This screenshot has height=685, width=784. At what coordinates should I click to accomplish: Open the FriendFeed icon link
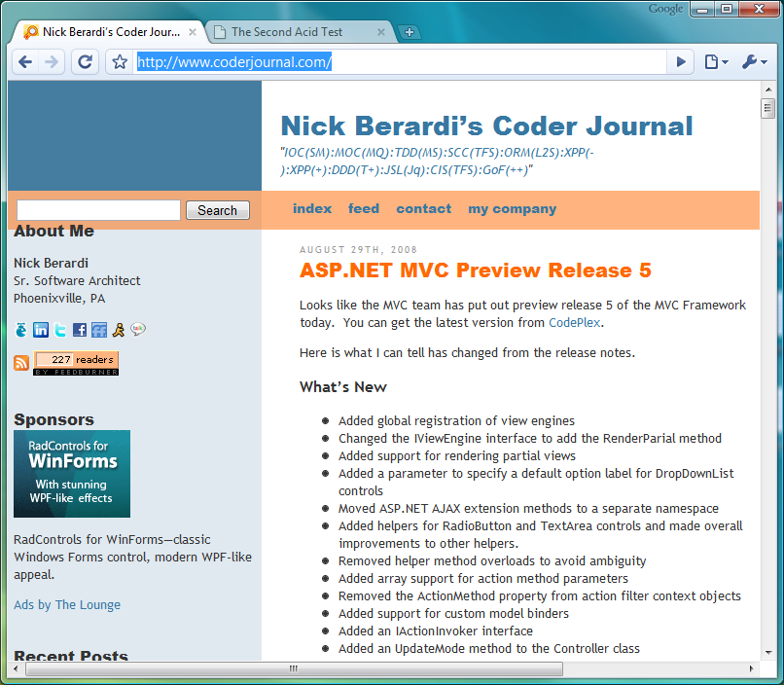coord(99,330)
